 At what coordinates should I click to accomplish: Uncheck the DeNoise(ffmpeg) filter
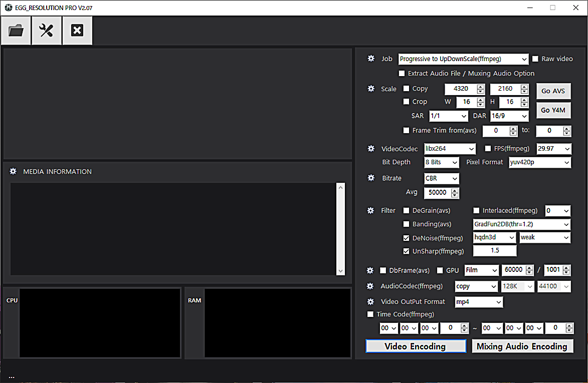click(406, 238)
